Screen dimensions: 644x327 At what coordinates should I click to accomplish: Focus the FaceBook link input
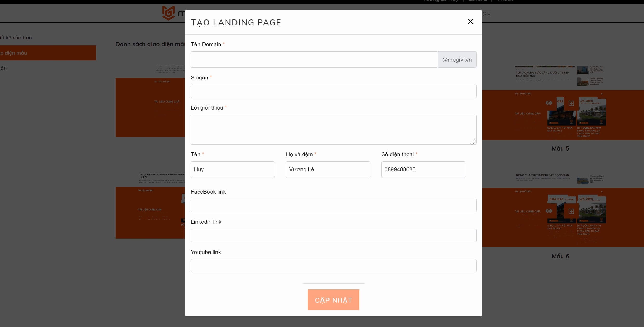point(333,206)
